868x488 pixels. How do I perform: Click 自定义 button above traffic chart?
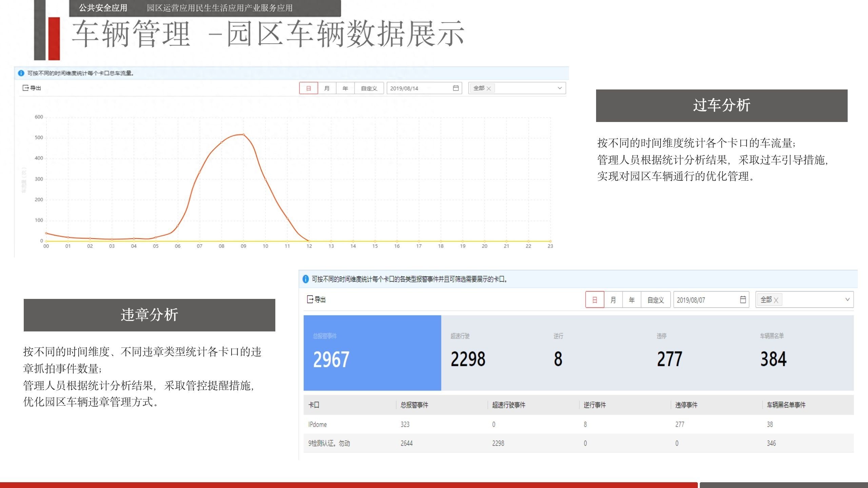point(369,88)
